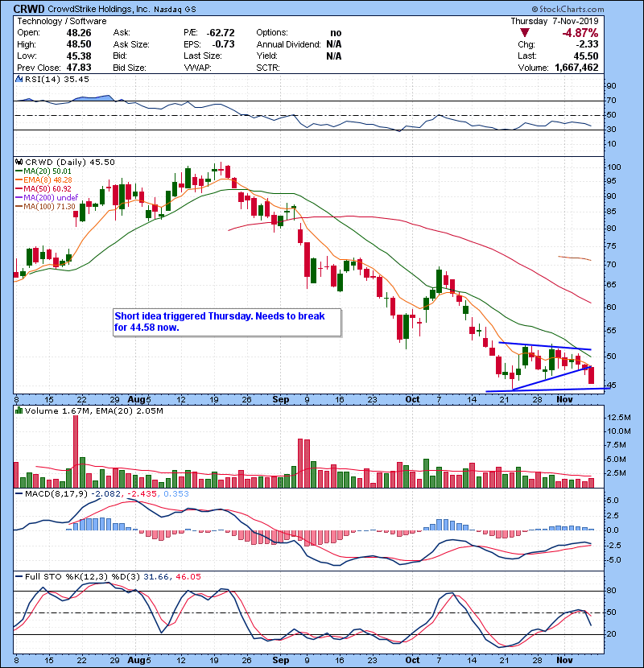644x668 pixels.
Task: Click the EPS value -0.73
Action: point(223,44)
